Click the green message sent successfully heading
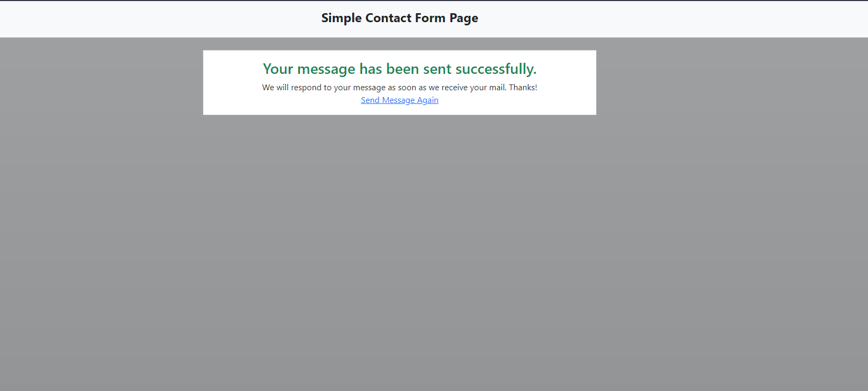The height and width of the screenshot is (391, 868). (x=400, y=69)
